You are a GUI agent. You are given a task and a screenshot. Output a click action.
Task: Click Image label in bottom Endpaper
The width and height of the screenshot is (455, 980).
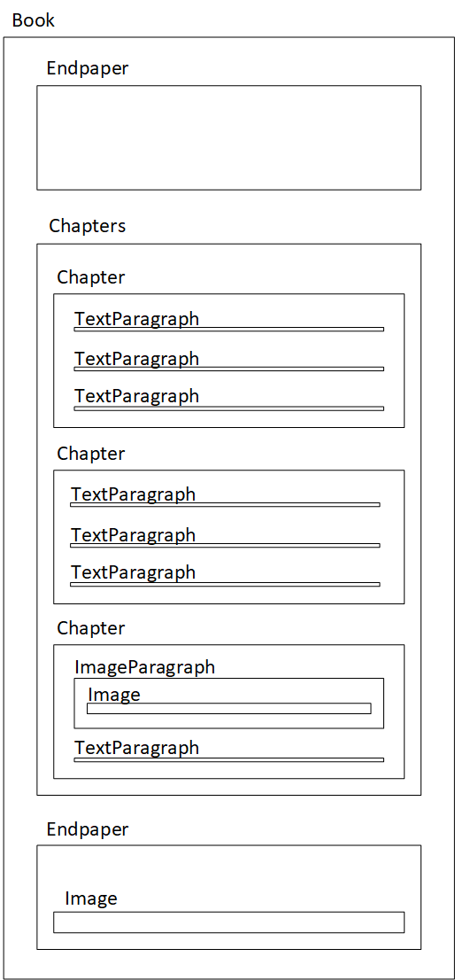pyautogui.click(x=91, y=898)
